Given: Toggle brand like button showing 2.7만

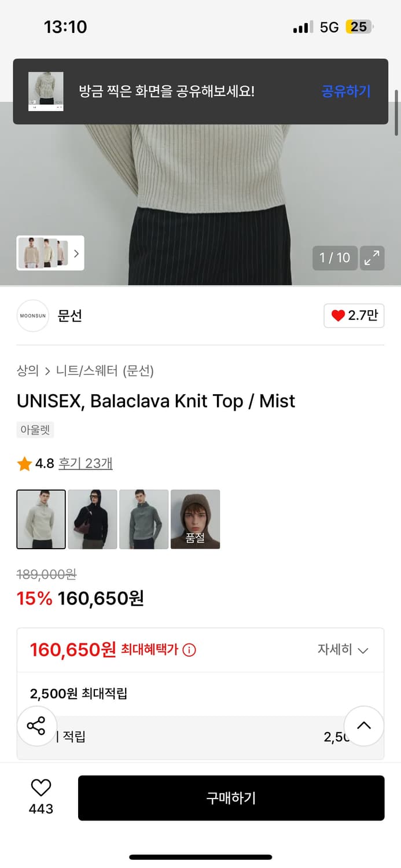Looking at the screenshot, I should pyautogui.click(x=354, y=316).
